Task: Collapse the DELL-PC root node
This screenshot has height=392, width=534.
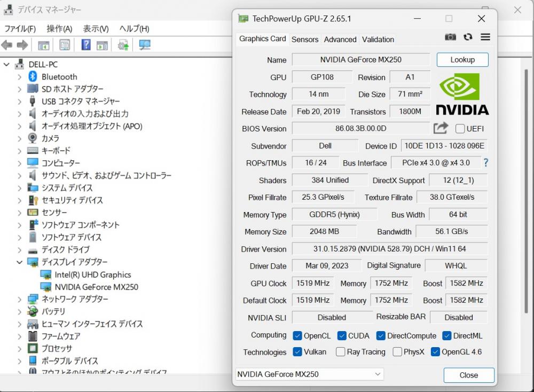Action: (6, 64)
